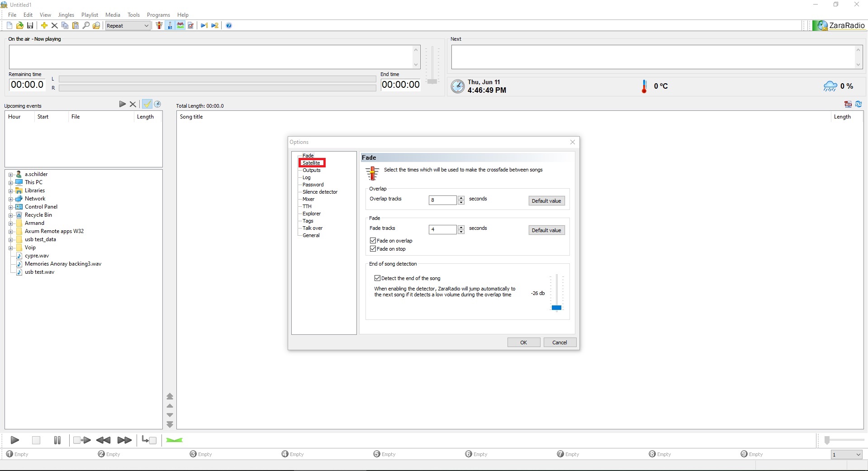The width and height of the screenshot is (868, 471).
Task: Click the green crossfade icon in player bar
Action: point(174,440)
